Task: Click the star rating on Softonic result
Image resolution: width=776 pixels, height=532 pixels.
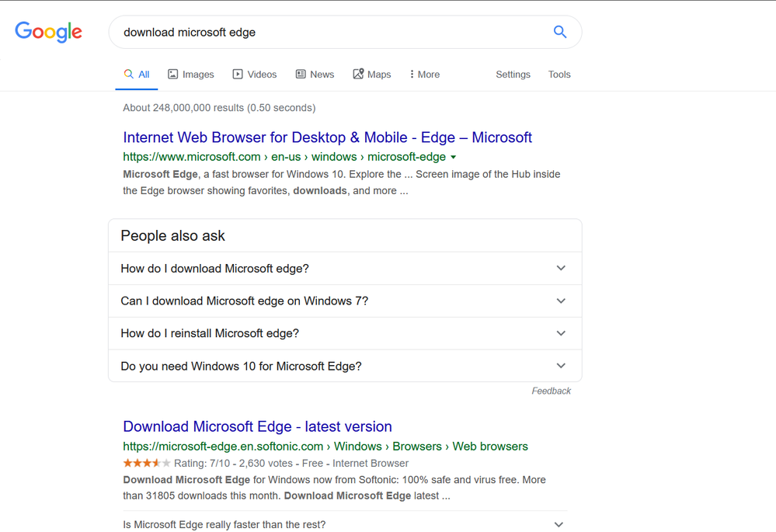Action: [147, 464]
